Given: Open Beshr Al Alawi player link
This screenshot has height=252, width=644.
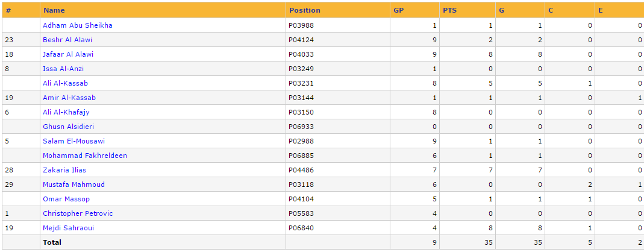Looking at the screenshot, I should click(x=67, y=40).
